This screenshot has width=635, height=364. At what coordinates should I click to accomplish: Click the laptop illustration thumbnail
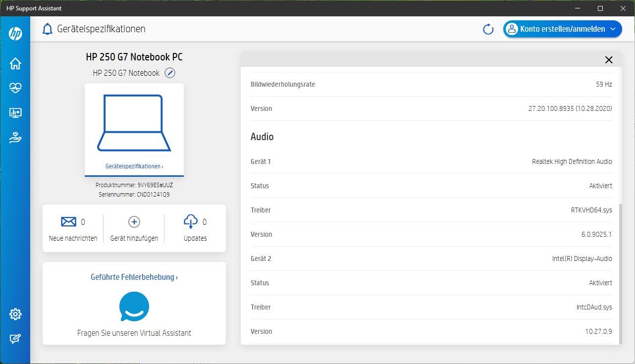(x=134, y=123)
